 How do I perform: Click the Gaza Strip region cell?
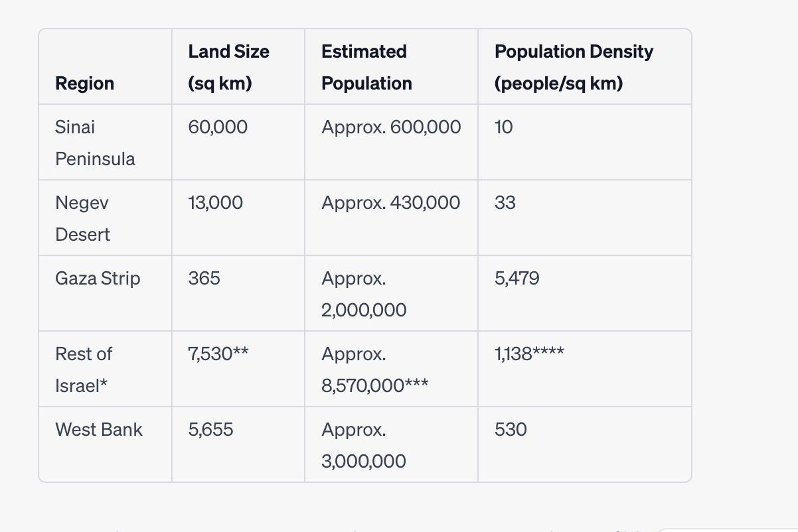pos(98,278)
